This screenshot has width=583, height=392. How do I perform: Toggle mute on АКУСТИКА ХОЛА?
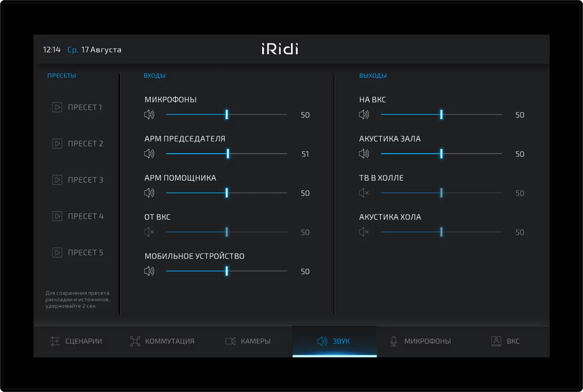click(x=364, y=232)
